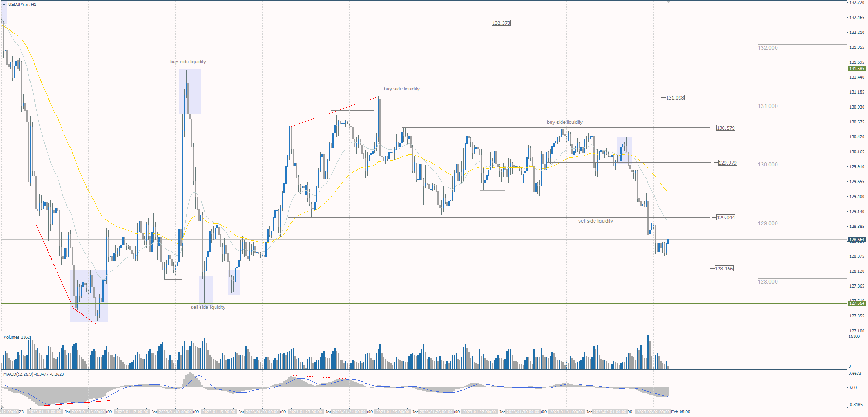Click the sell side liquidity label by the 129.044 line
This screenshot has height=417, width=868.
pos(595,221)
